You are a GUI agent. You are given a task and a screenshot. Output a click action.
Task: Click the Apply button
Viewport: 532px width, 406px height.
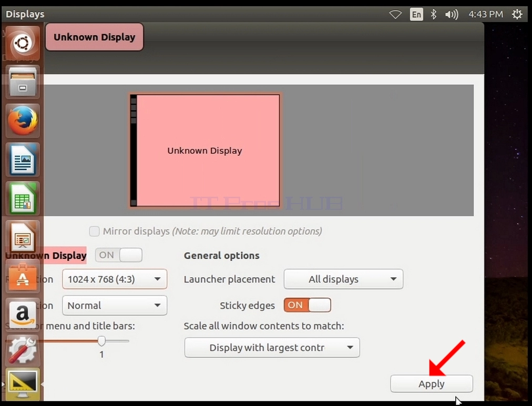[432, 383]
